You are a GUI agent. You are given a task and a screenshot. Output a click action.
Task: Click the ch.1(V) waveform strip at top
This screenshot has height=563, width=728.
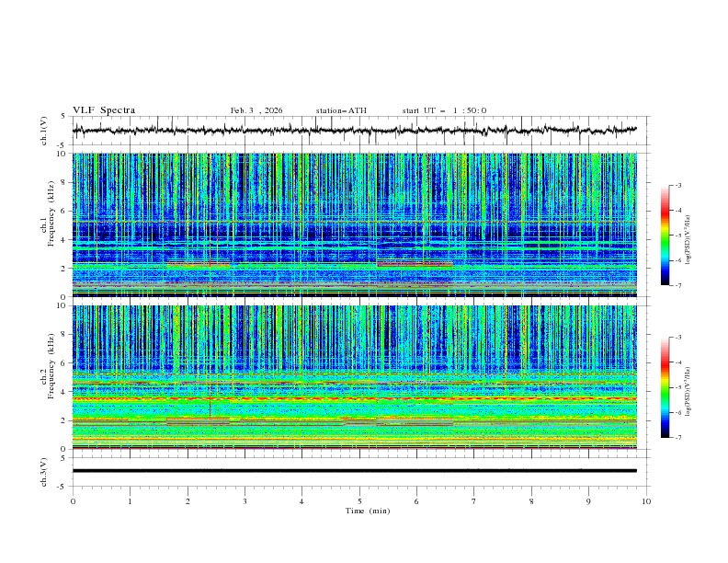tap(358, 131)
